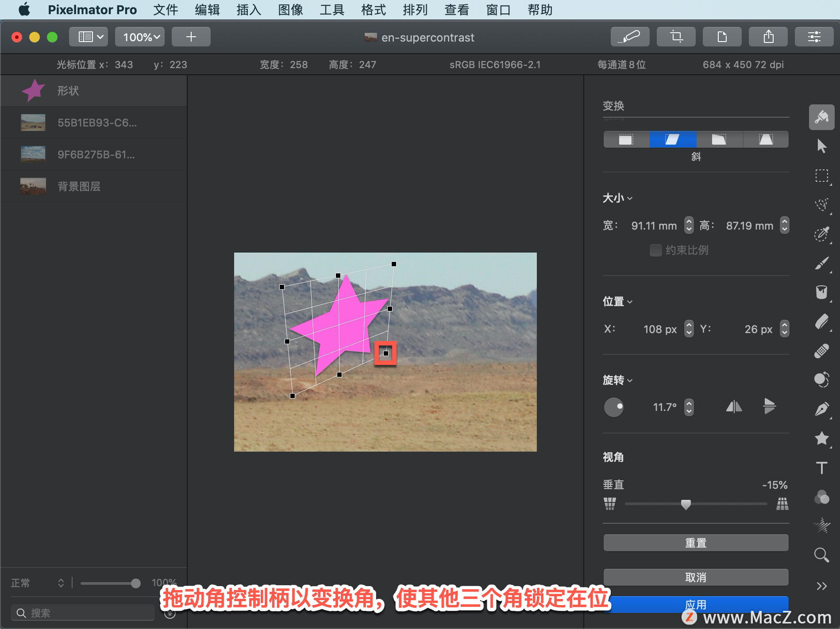The image size is (840, 629).
Task: Click the Y position stepper
Action: (x=784, y=329)
